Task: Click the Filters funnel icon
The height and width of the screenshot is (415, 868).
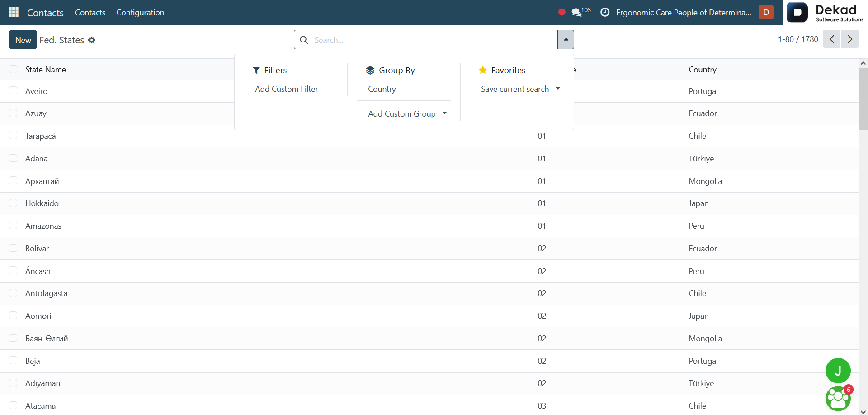Action: [256, 70]
